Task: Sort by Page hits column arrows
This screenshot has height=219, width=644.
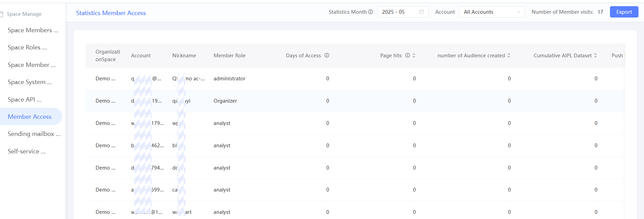Action: 414,56
